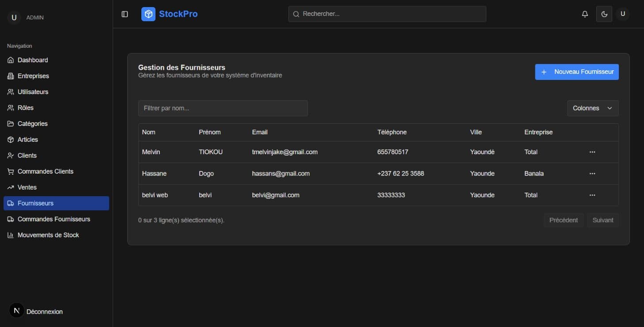Viewport: 644px width, 327px height.
Task: Click the Ville column header
Action: click(476, 132)
